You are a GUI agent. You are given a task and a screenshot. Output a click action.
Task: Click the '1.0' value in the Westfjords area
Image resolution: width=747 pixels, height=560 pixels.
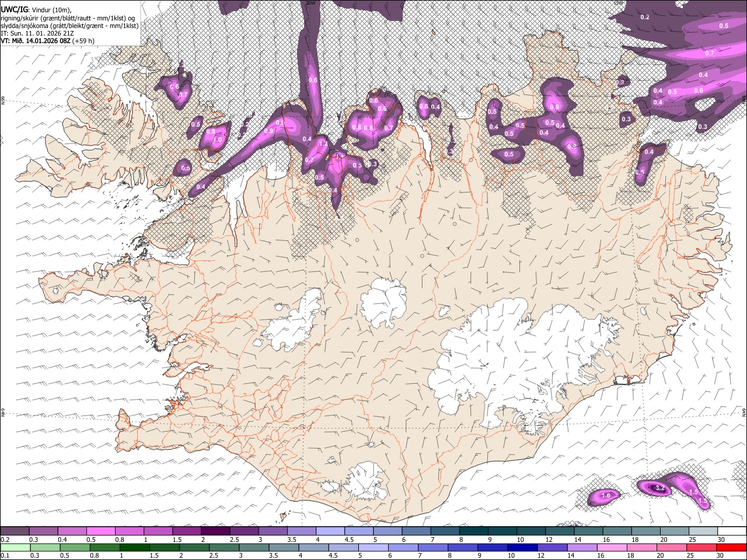coord(218,140)
